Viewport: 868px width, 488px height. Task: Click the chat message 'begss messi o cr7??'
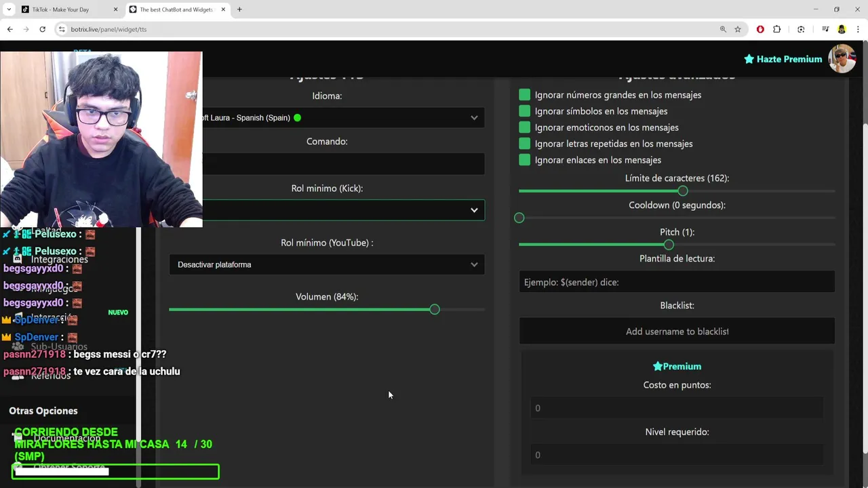[x=120, y=354]
